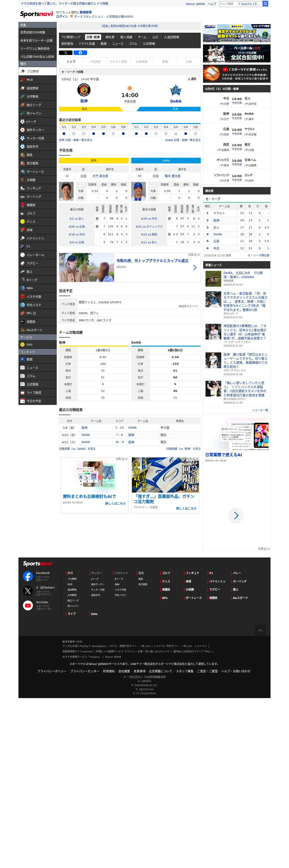This screenshot has height=868, width=289.
Task: Open ABEMA ad chevron arrow
Action: (x=195, y=267)
